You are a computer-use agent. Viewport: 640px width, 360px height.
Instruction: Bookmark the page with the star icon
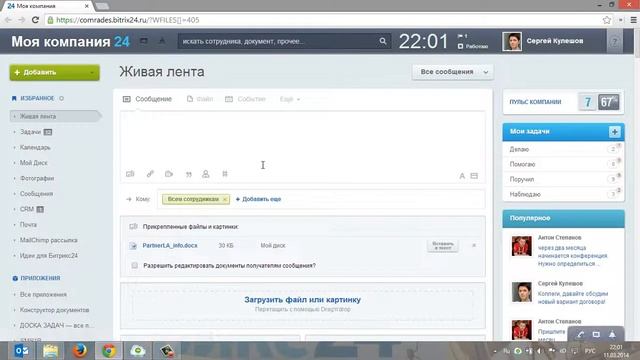[607, 20]
